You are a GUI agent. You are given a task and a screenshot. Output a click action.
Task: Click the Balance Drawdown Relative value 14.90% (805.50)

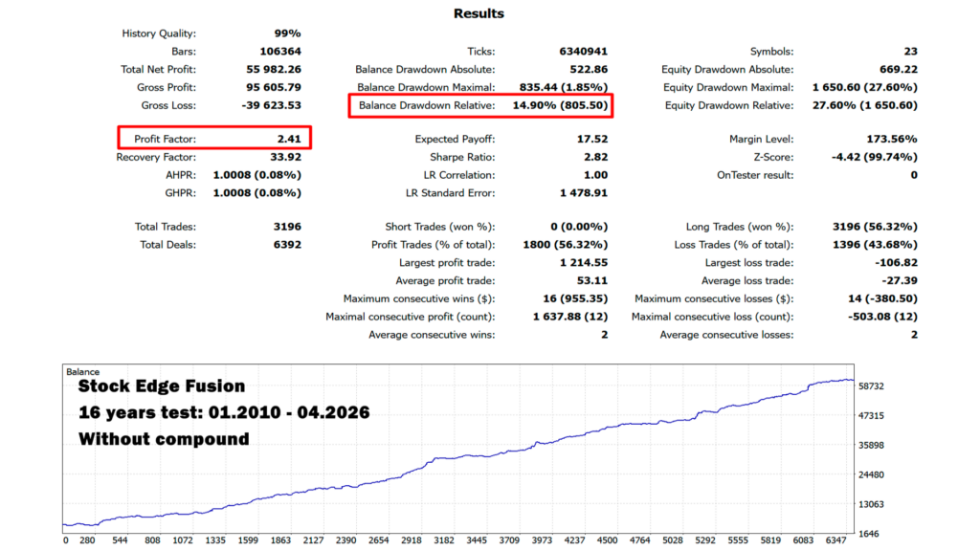pyautogui.click(x=560, y=105)
